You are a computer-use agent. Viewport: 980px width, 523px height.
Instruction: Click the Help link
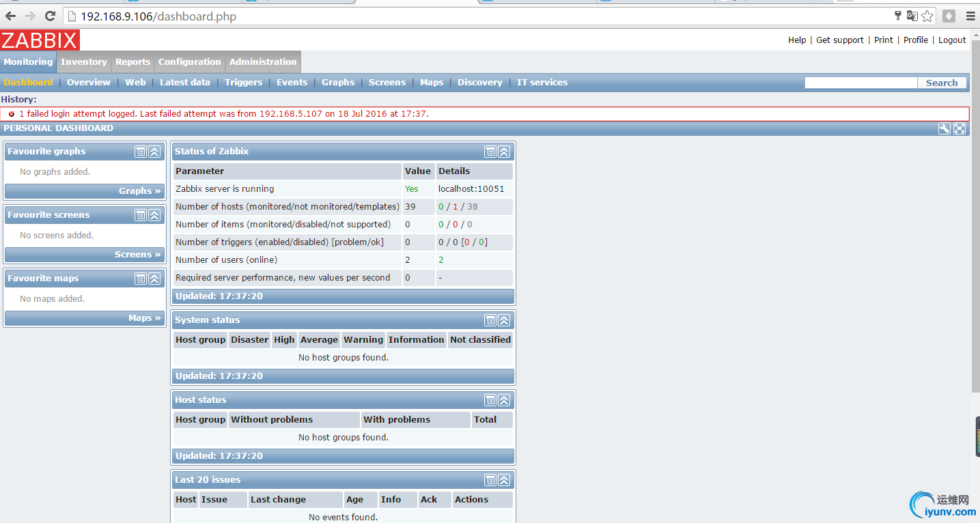click(x=797, y=40)
